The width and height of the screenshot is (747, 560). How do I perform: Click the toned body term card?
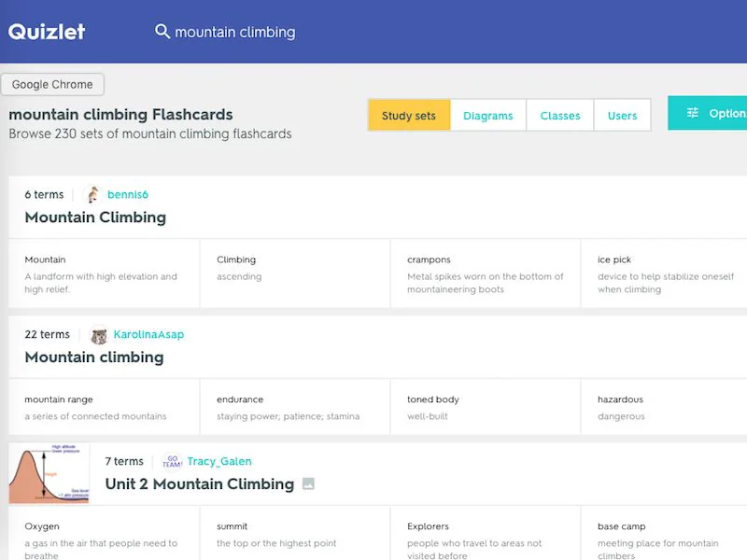[486, 407]
